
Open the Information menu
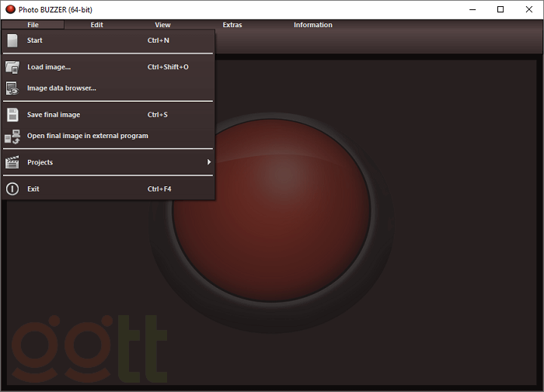click(x=312, y=25)
